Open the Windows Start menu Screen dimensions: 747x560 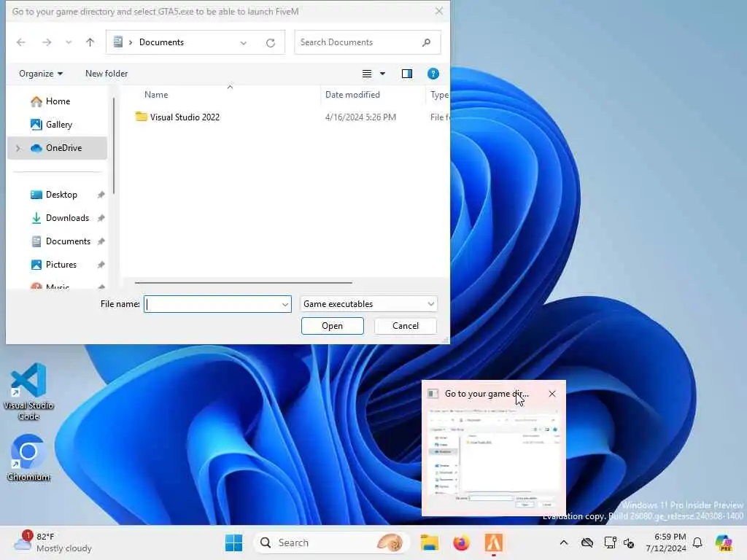[x=234, y=542]
